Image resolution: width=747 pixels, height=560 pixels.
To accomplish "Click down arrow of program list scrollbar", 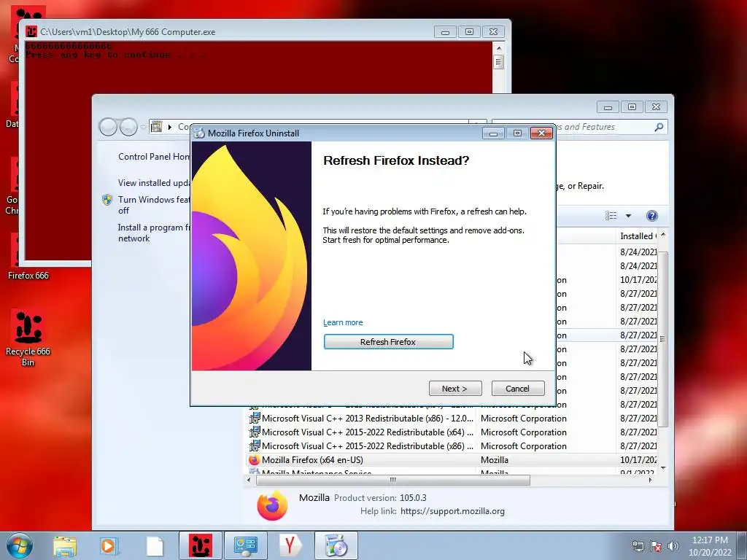I will point(662,468).
